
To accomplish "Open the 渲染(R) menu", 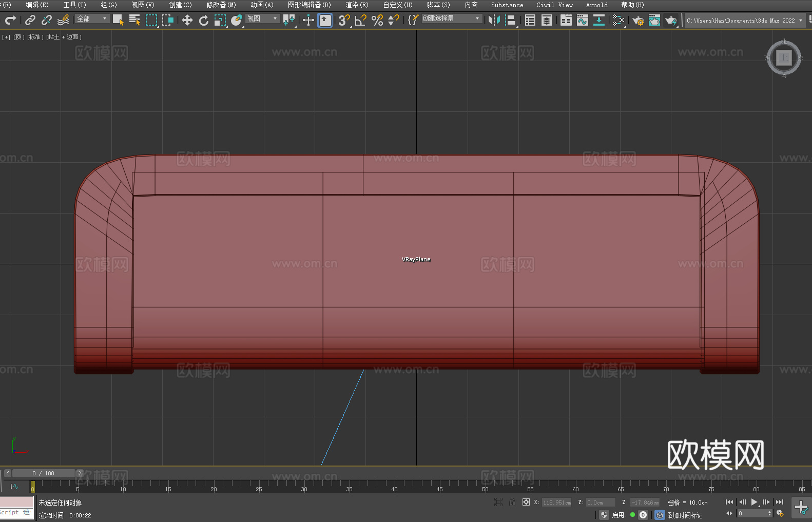I will [x=357, y=5].
